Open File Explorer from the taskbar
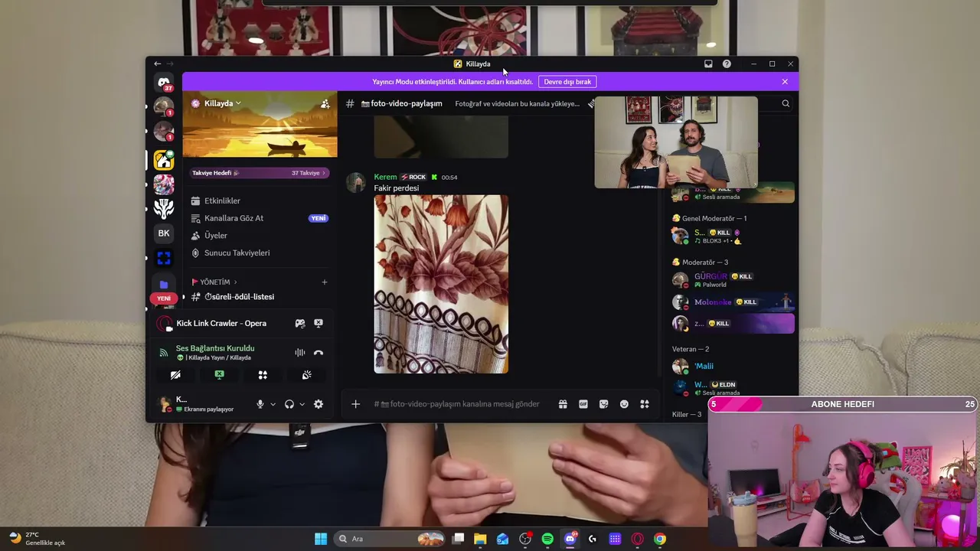The height and width of the screenshot is (551, 980). (x=480, y=539)
